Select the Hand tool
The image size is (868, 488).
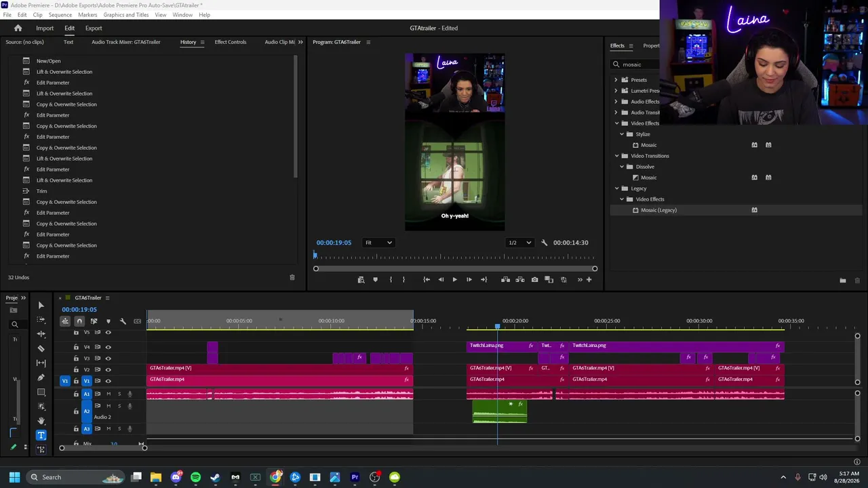coord(41,421)
